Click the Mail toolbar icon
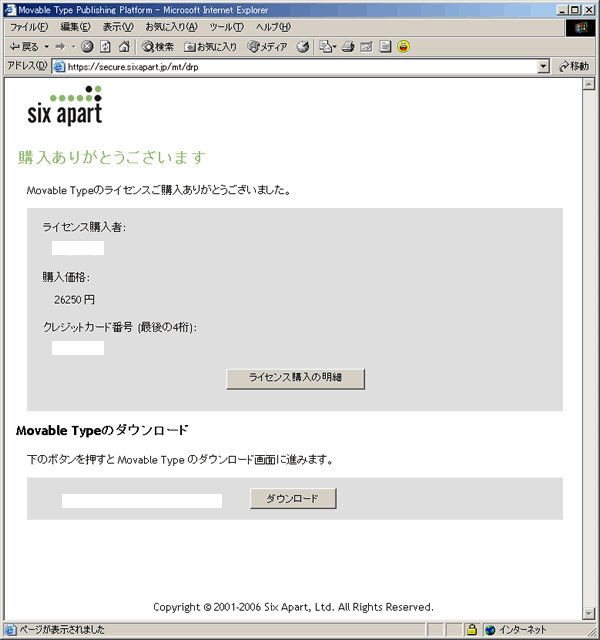Image resolution: width=600 pixels, height=640 pixels. coord(327,47)
